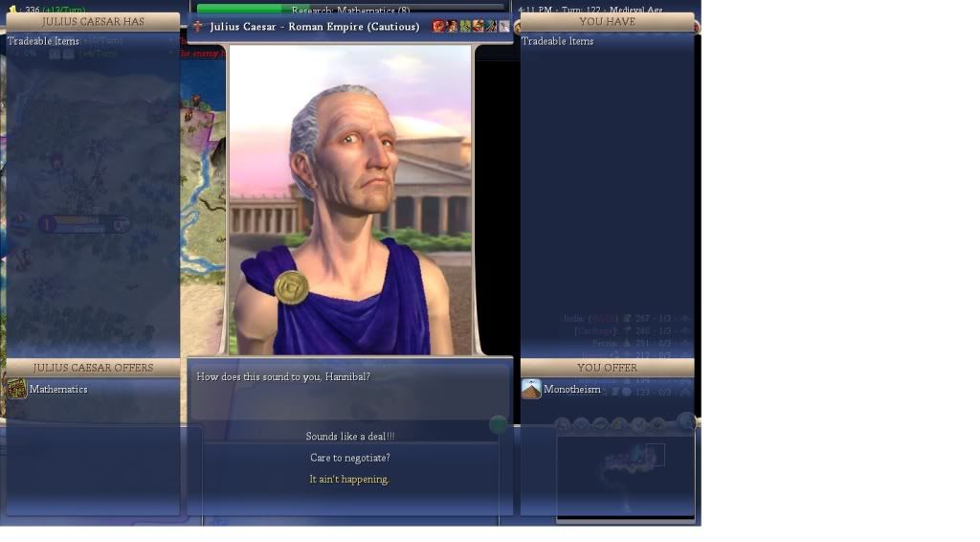Expand Tradeable Items under Julius Caesar Has
Image resolution: width=980 pixels, height=542 pixels.
tap(43, 40)
